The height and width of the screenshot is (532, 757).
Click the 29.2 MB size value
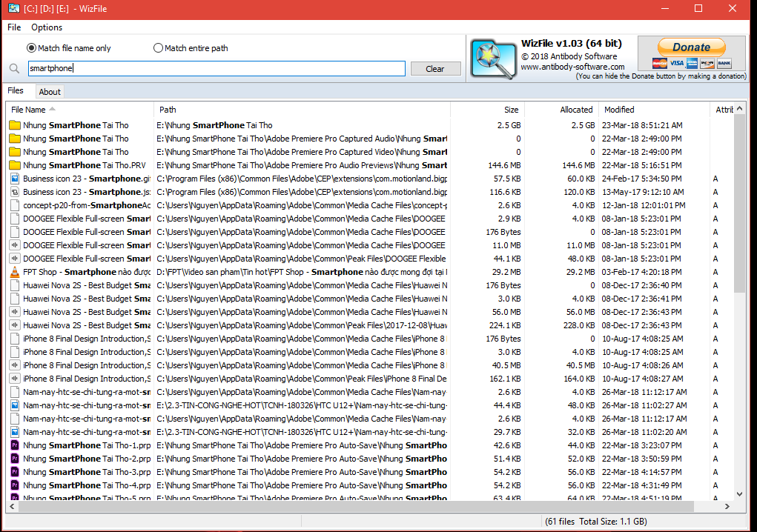pyautogui.click(x=506, y=272)
